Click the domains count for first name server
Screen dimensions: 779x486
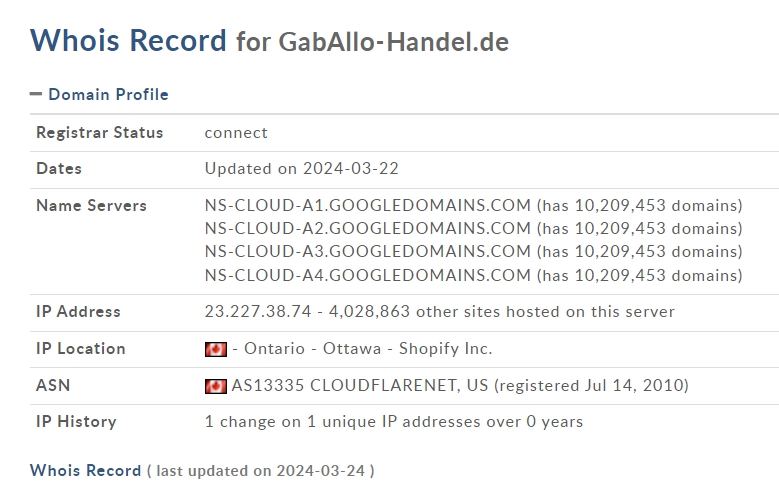[x=640, y=205]
